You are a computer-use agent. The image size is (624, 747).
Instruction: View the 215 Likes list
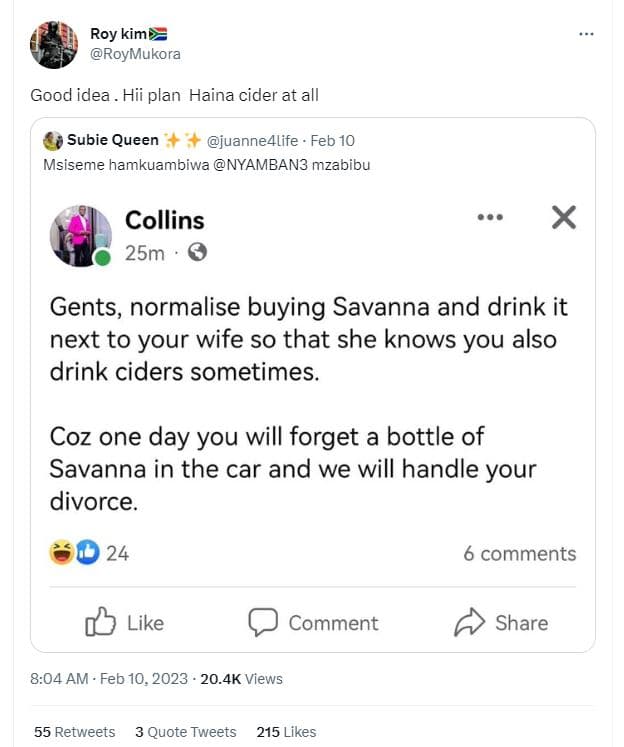[x=286, y=732]
